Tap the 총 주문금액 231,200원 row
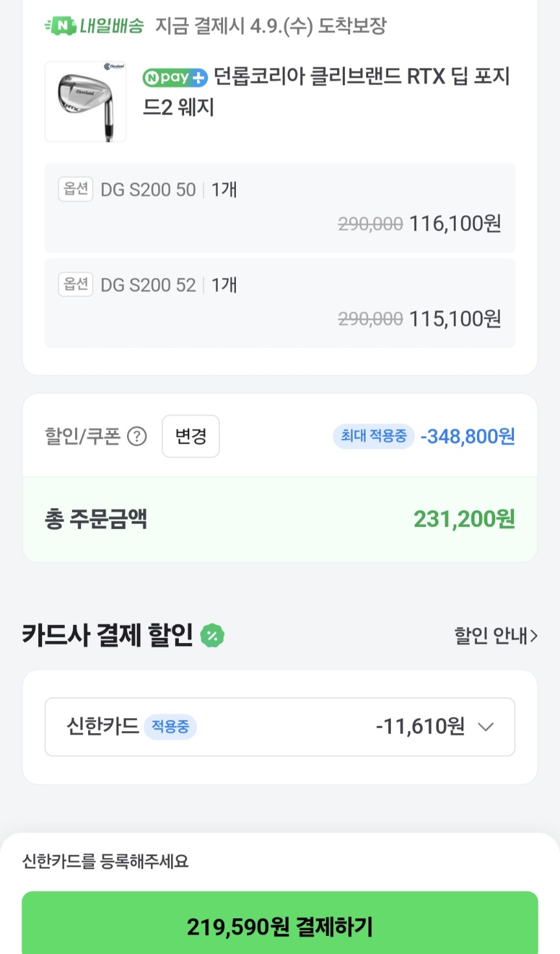Viewport: 560px width, 954px height. click(279, 519)
